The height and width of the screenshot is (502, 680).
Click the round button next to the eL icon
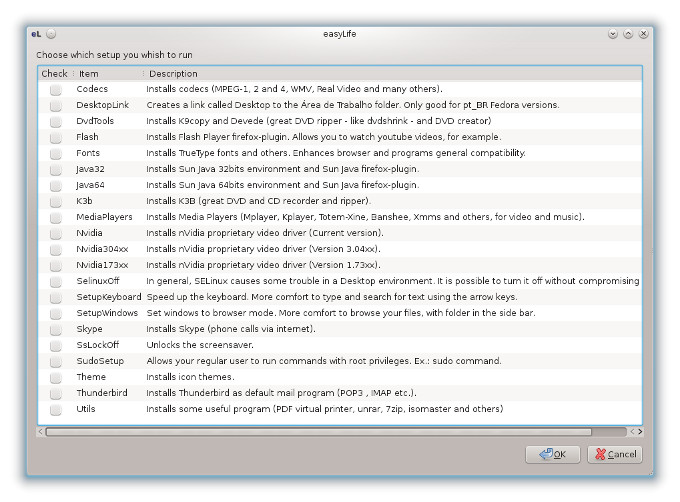click(x=51, y=34)
